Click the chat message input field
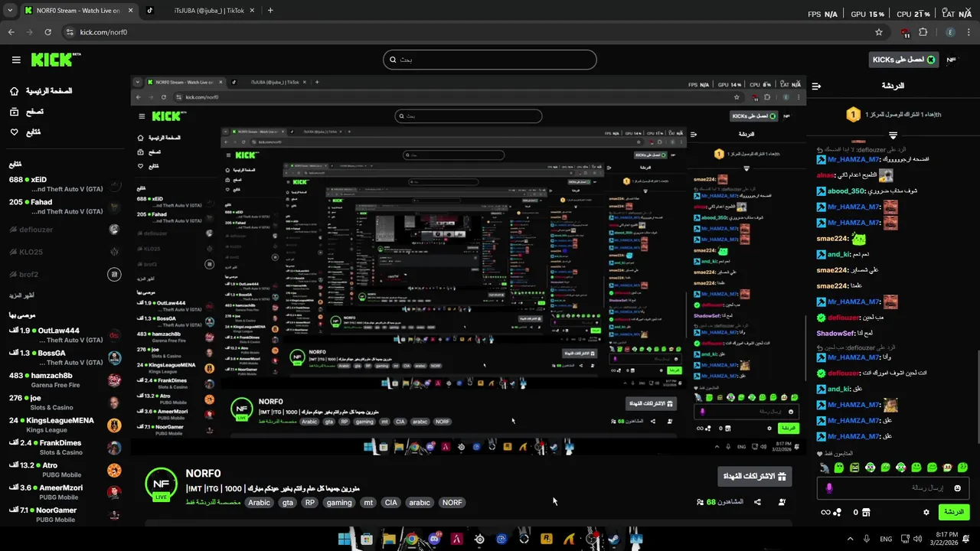Image resolution: width=980 pixels, height=551 pixels. point(893,488)
